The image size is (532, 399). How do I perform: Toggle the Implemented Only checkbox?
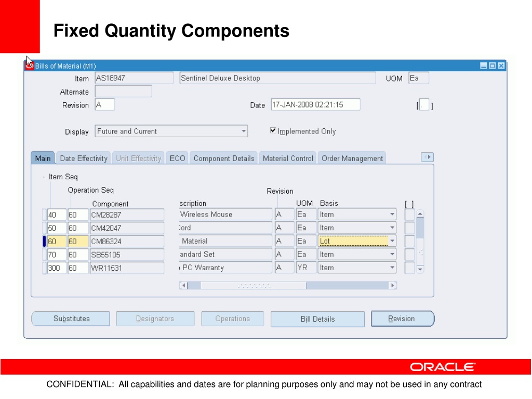(273, 130)
